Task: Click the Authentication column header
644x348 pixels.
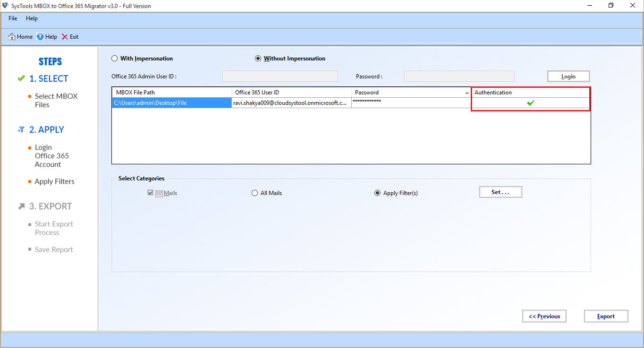Action: [531, 93]
